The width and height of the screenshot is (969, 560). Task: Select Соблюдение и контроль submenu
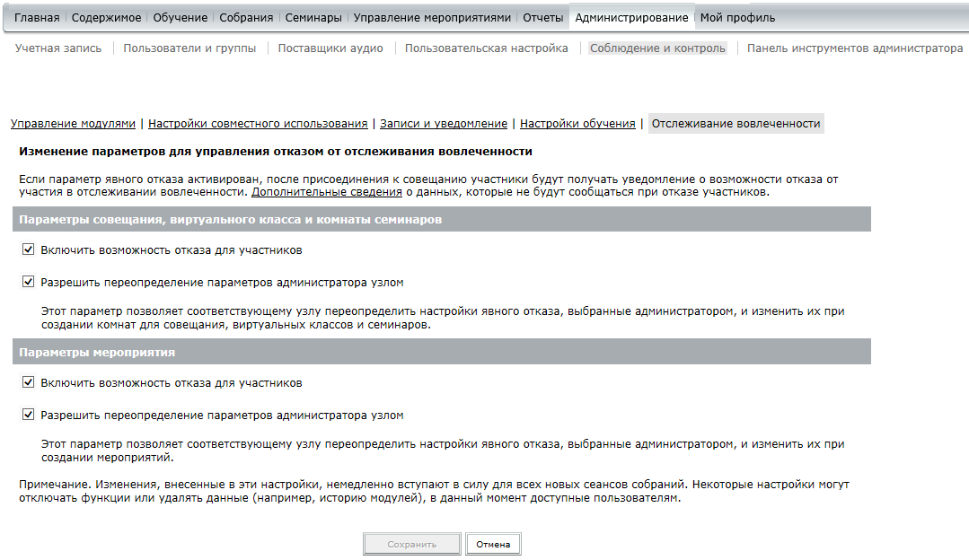657,48
